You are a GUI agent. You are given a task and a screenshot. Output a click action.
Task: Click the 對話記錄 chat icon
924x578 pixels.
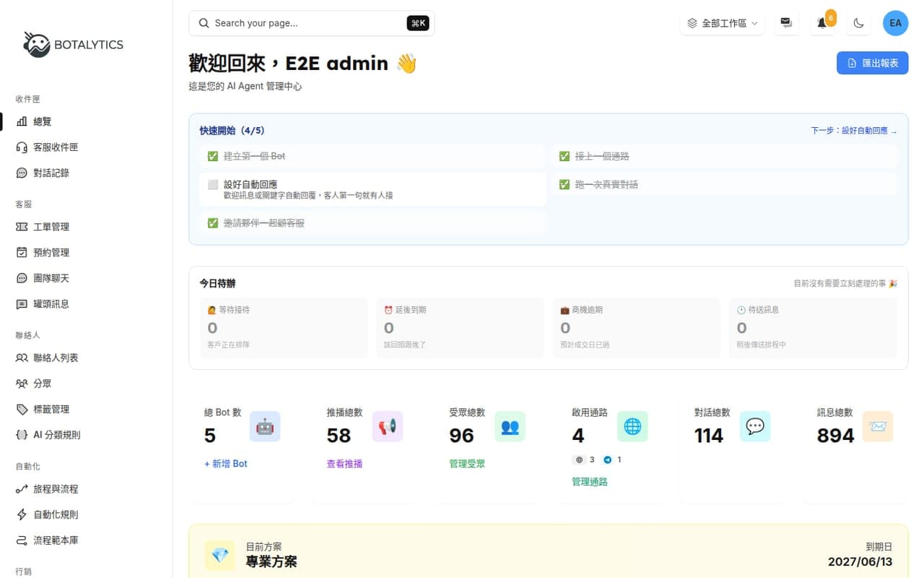point(22,173)
